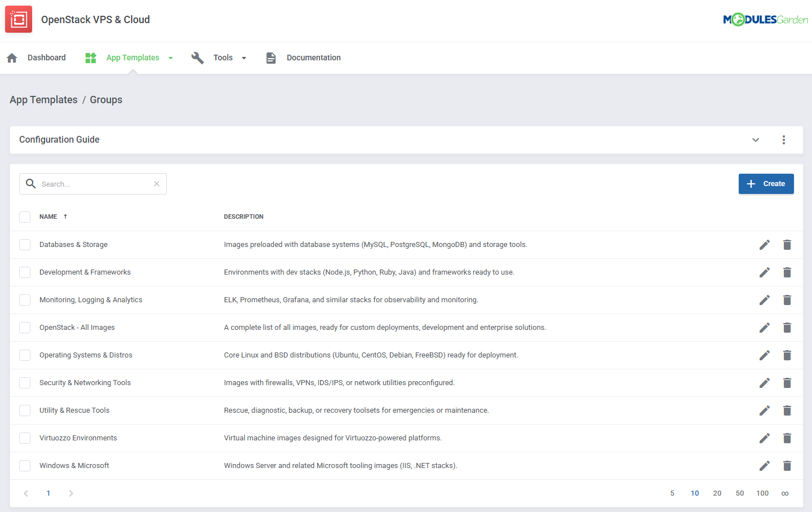Edit the Databases & Storage group with pencil icon
This screenshot has width=812, height=512.
(765, 244)
